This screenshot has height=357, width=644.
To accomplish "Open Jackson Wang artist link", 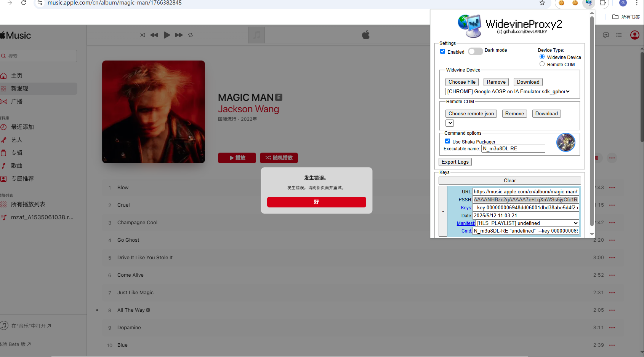I will (x=248, y=109).
